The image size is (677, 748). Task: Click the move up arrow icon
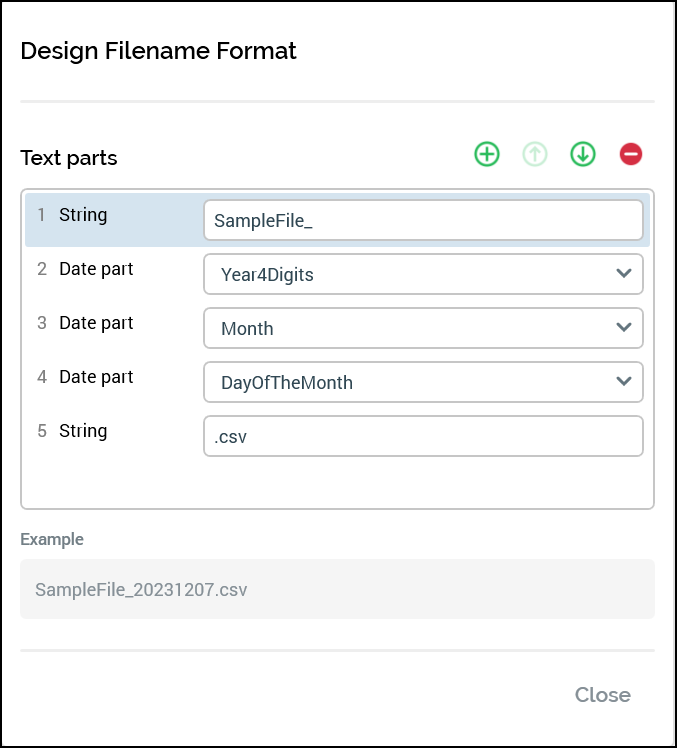click(535, 154)
